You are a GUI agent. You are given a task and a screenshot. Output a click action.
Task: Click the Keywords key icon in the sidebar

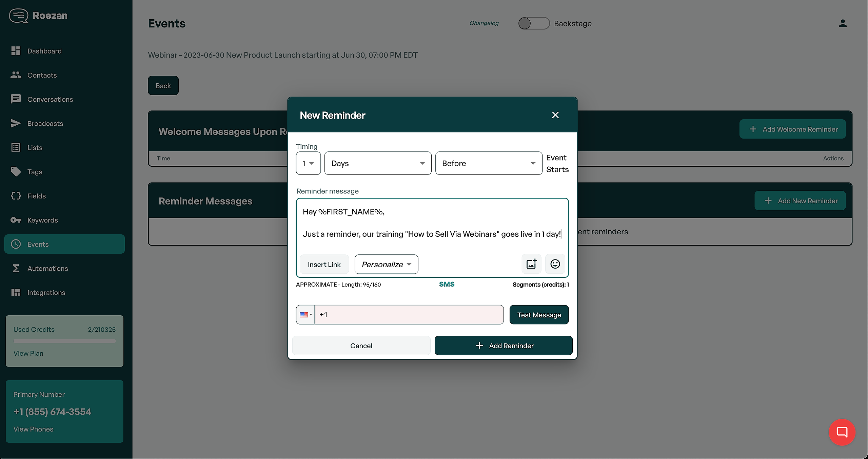click(x=16, y=220)
